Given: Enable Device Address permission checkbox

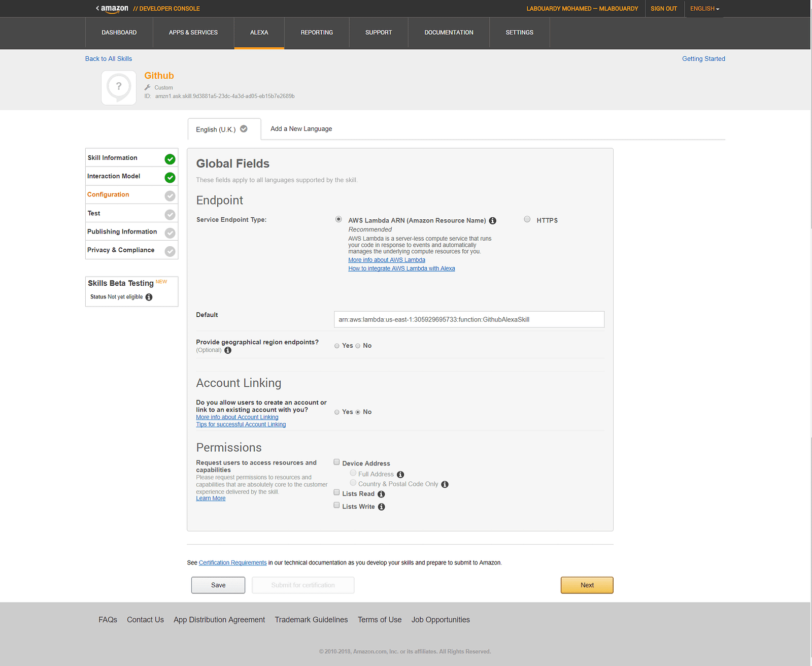Looking at the screenshot, I should [x=336, y=462].
